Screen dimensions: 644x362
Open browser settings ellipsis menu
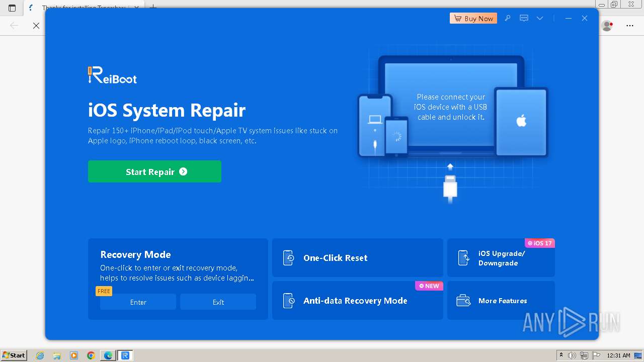[x=630, y=25]
